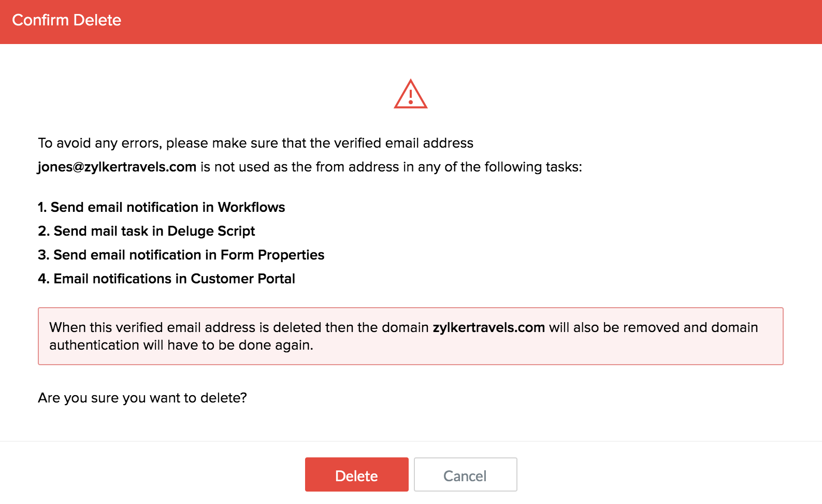822x504 pixels.
Task: Click the 'To avoid any errors' sentence
Action: coord(255,143)
